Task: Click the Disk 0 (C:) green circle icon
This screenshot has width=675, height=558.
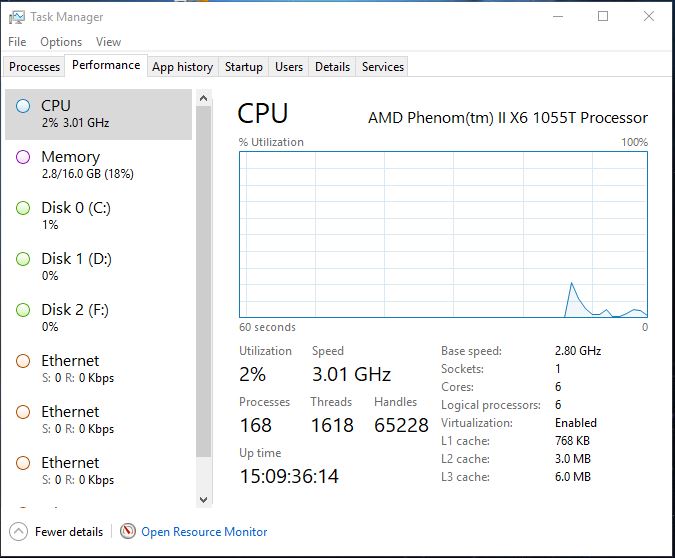Action: coord(23,208)
